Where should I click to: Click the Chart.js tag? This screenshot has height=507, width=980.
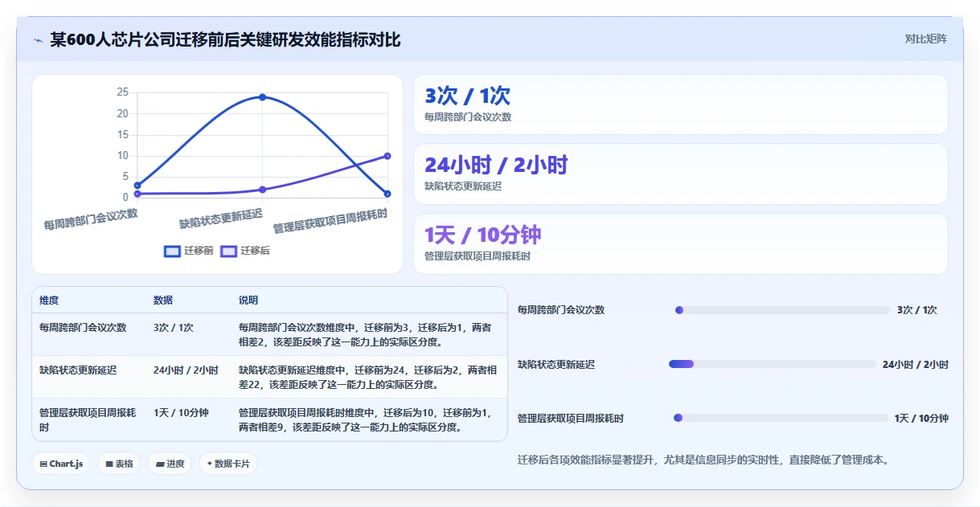click(x=61, y=464)
